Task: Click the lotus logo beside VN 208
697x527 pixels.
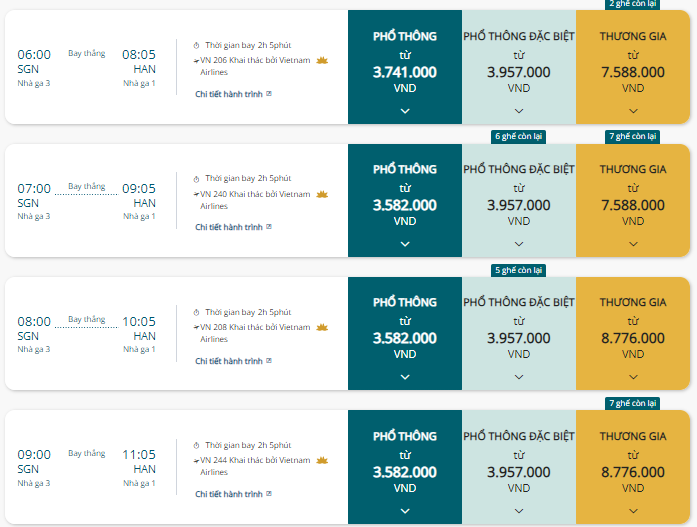Action: tap(322, 327)
